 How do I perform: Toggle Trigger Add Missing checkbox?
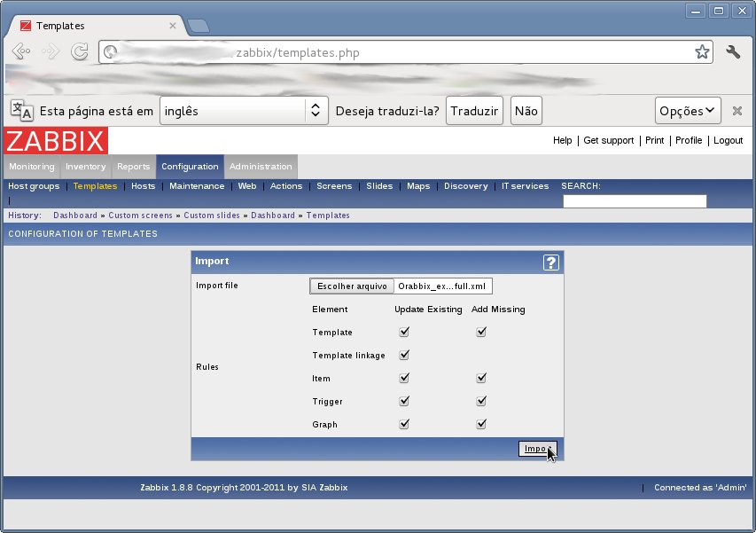[x=481, y=402]
